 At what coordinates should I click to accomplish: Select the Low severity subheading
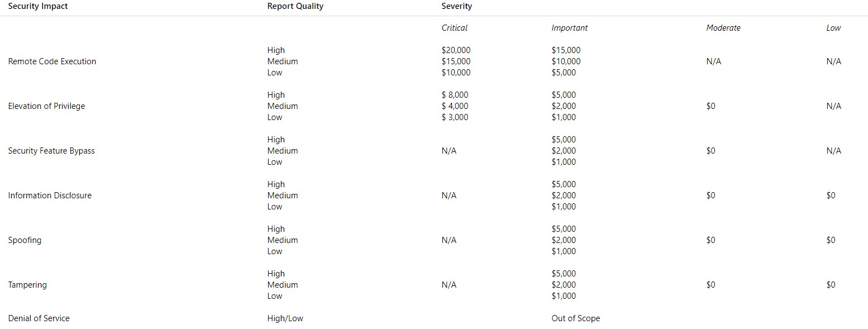click(833, 28)
